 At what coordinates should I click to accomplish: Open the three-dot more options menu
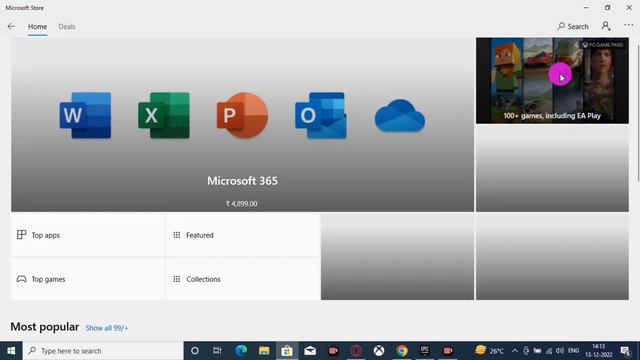pos(629,25)
